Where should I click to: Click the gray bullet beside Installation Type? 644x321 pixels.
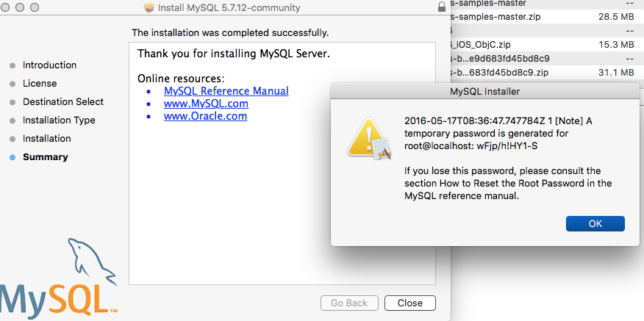pyautogui.click(x=12, y=120)
